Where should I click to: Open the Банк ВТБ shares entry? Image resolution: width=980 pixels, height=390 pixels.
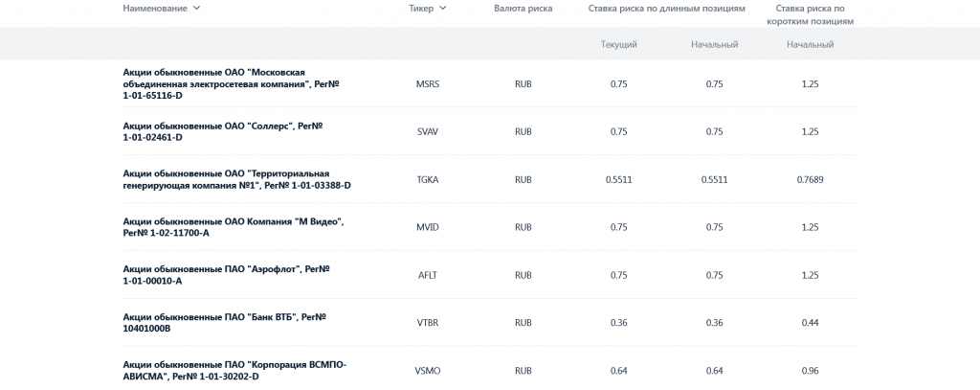click(x=225, y=323)
